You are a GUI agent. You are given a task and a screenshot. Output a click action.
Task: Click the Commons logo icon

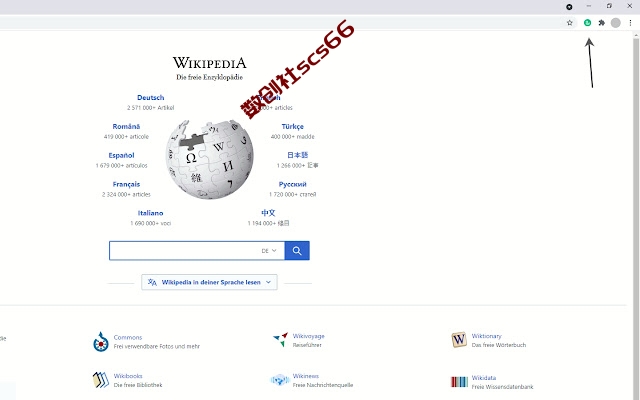(100, 342)
